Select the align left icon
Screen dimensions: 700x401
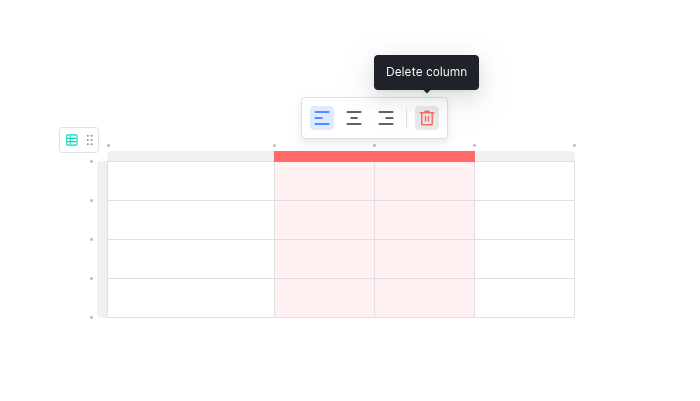(322, 118)
